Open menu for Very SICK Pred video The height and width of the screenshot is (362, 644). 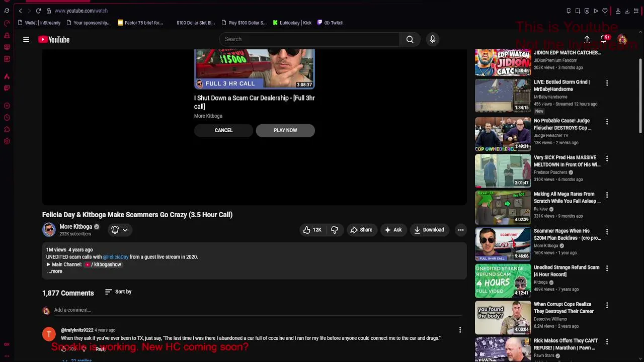[607, 158]
